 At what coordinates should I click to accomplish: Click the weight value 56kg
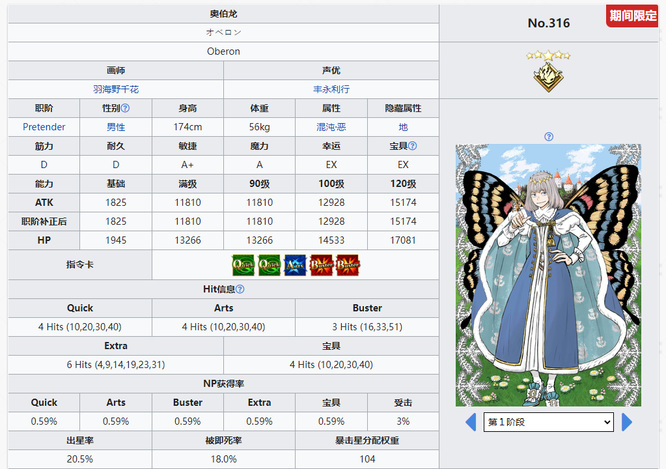tap(260, 127)
